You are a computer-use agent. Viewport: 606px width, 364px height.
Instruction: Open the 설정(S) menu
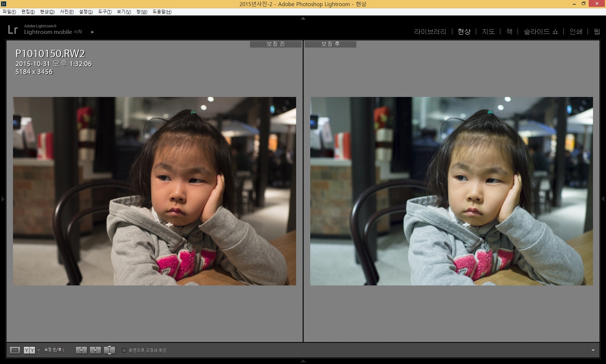86,12
